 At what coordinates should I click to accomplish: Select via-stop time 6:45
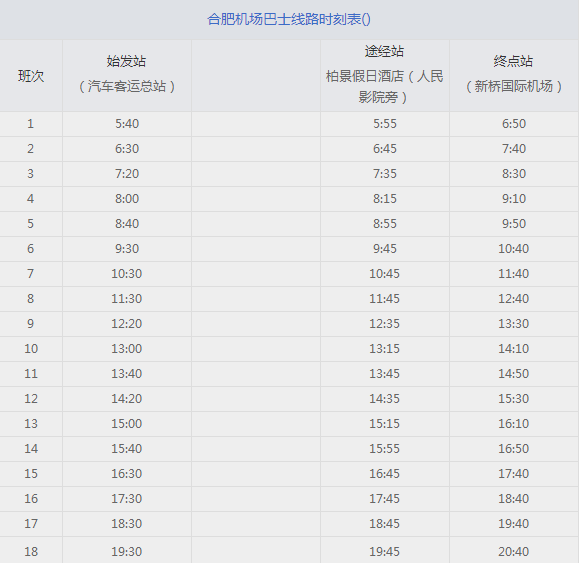click(x=385, y=149)
